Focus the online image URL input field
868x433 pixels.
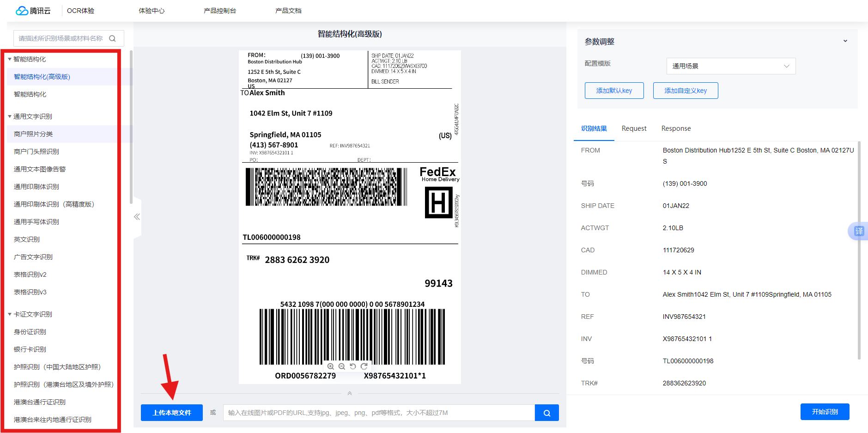click(x=379, y=413)
